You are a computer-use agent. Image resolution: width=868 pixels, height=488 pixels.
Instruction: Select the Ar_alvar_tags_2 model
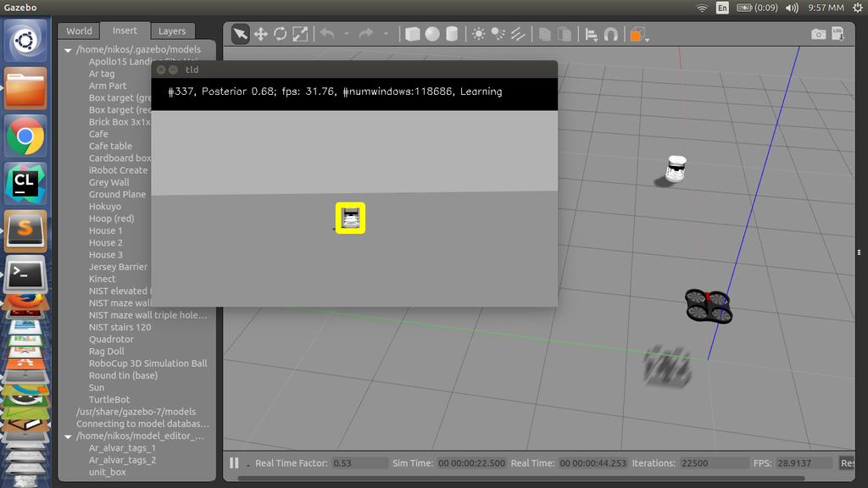(122, 460)
